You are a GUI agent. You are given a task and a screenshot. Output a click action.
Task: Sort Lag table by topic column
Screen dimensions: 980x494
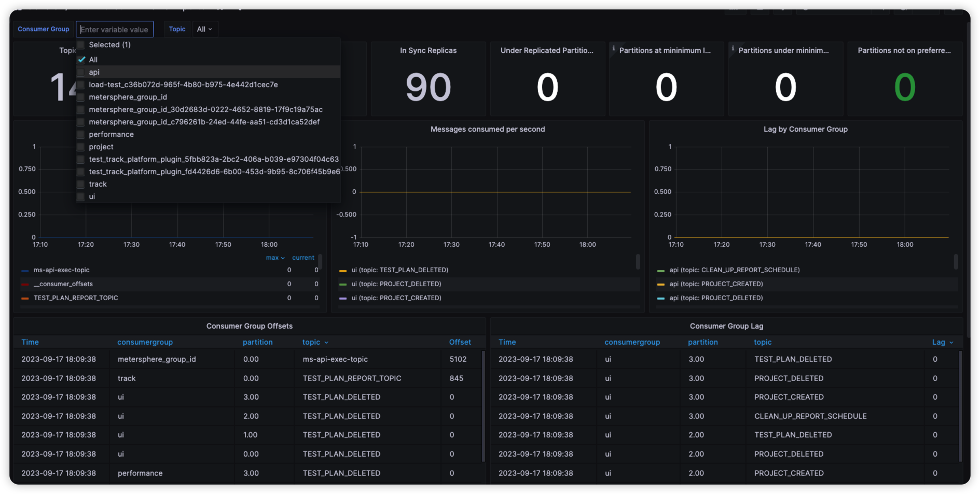763,342
